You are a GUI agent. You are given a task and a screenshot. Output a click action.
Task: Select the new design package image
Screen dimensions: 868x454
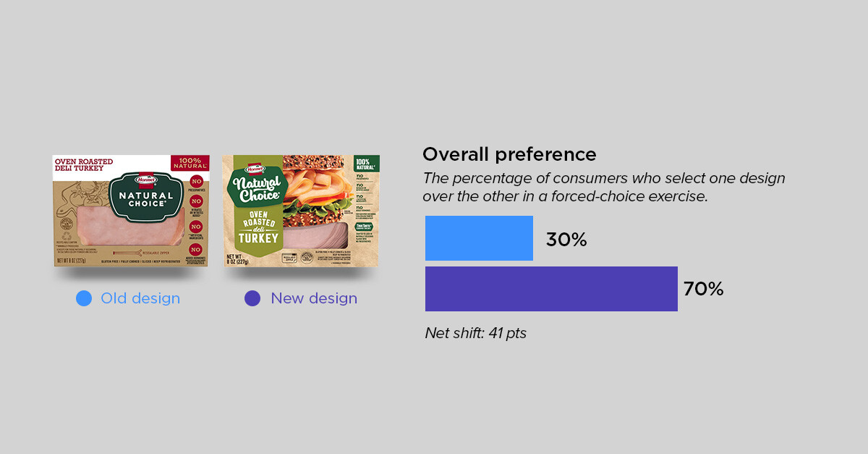click(x=301, y=211)
